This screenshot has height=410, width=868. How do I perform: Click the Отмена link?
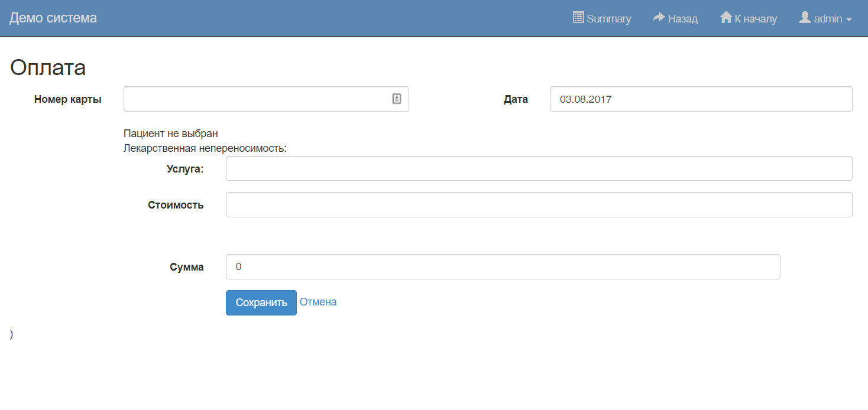(318, 302)
